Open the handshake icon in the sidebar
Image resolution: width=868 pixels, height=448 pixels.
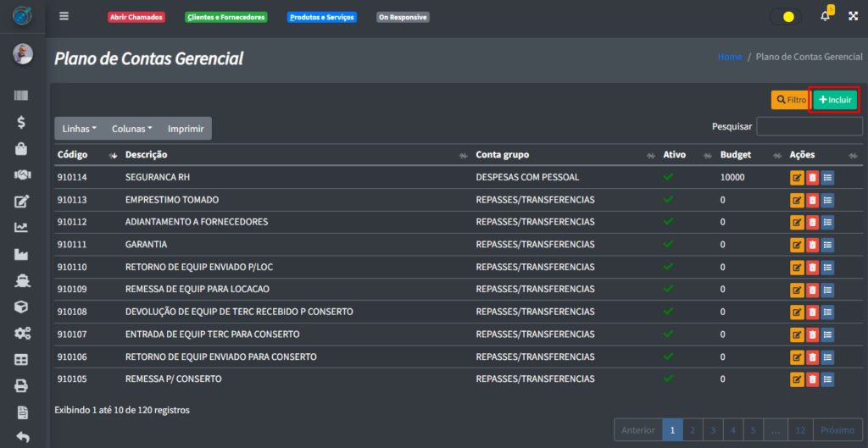22,175
